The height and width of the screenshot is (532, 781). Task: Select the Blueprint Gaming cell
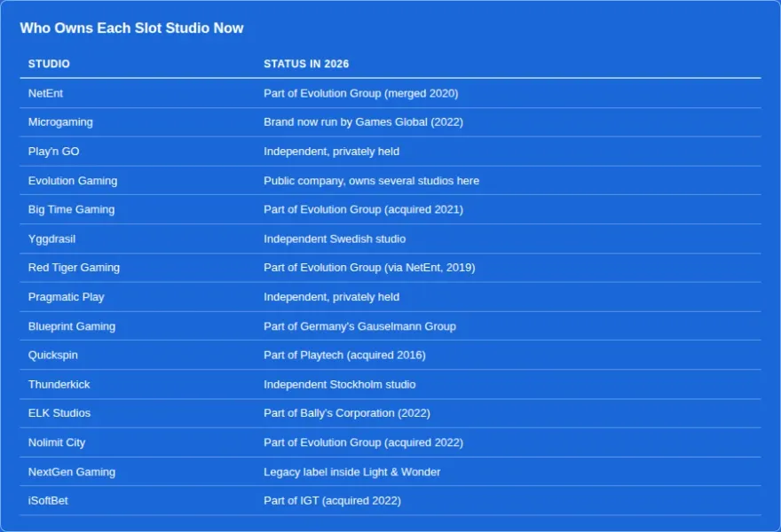(x=72, y=326)
